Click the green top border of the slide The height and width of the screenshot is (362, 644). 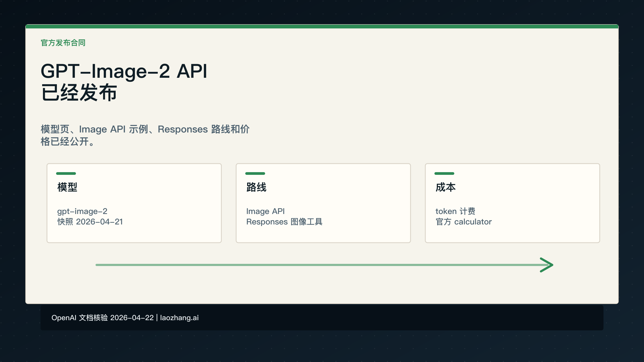(x=322, y=27)
